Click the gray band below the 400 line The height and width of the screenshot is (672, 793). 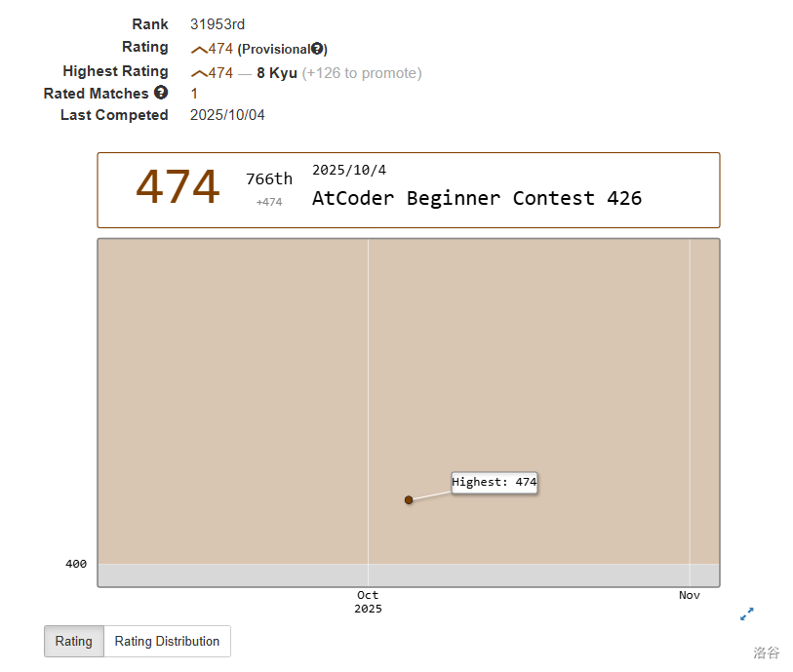click(408, 575)
